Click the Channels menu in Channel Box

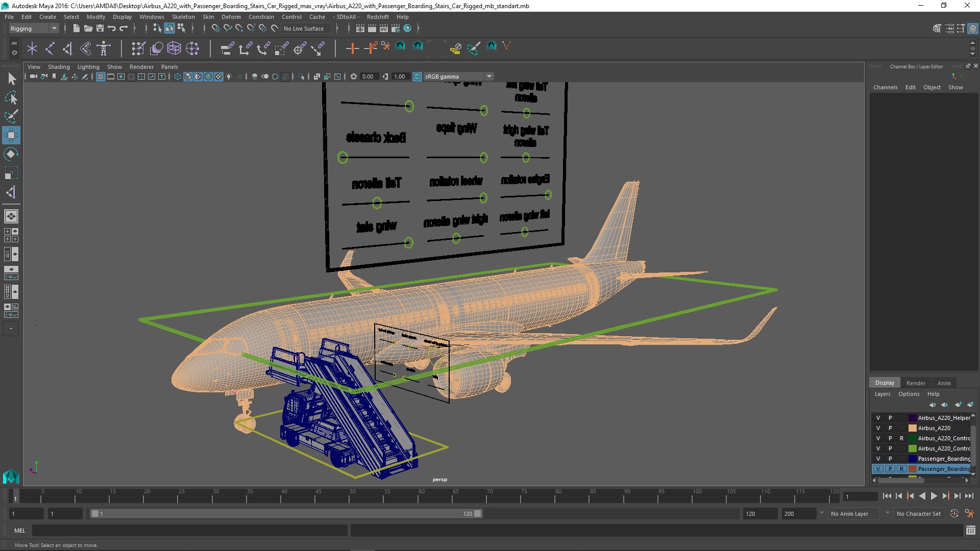[885, 87]
